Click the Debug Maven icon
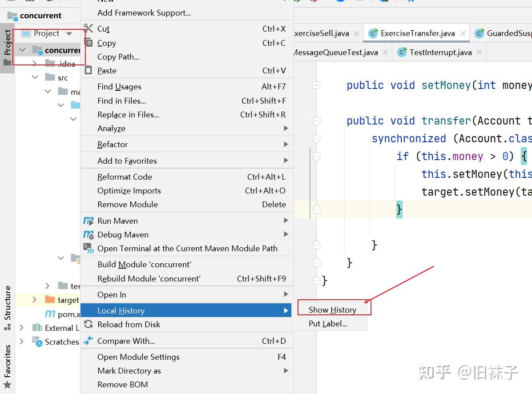Viewport: 532px width, 394px height. [88, 235]
